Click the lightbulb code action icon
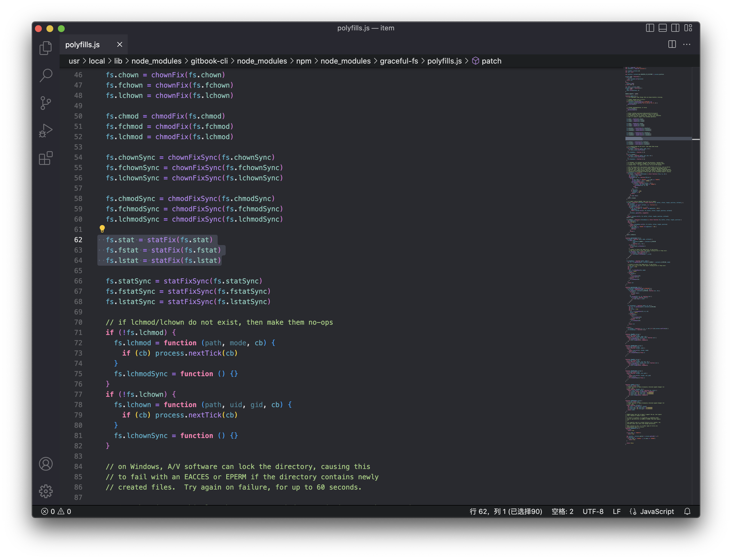This screenshot has width=732, height=560. [102, 229]
